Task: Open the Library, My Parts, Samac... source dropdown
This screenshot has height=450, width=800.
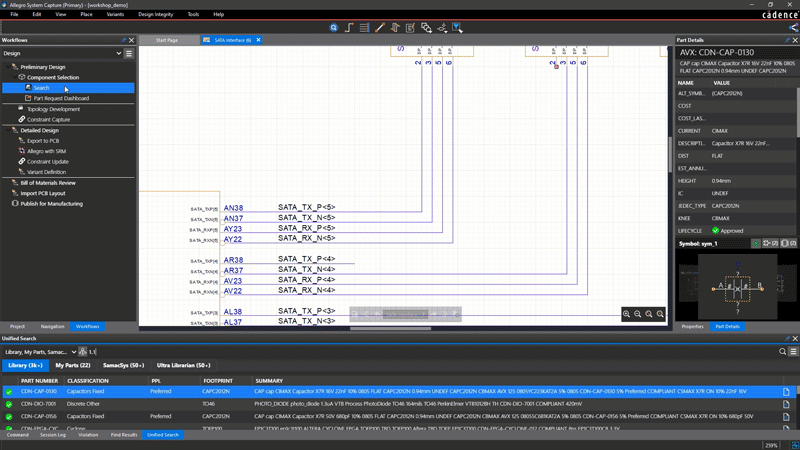Action: 40,352
